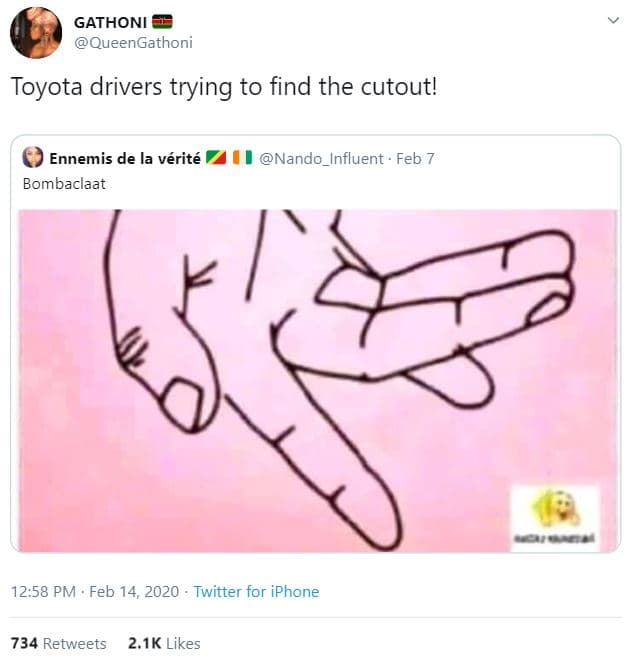
Task: View the 2.1K Likes list
Action: 164,643
